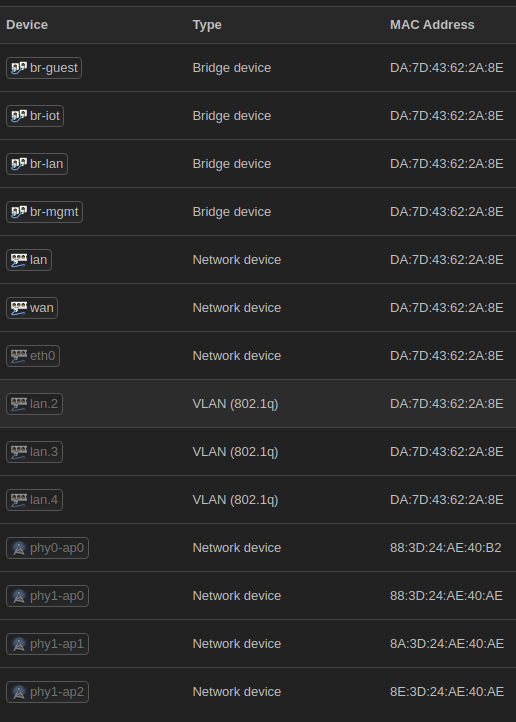The width and height of the screenshot is (516, 722).
Task: Click the Type column header
Action: (x=207, y=25)
